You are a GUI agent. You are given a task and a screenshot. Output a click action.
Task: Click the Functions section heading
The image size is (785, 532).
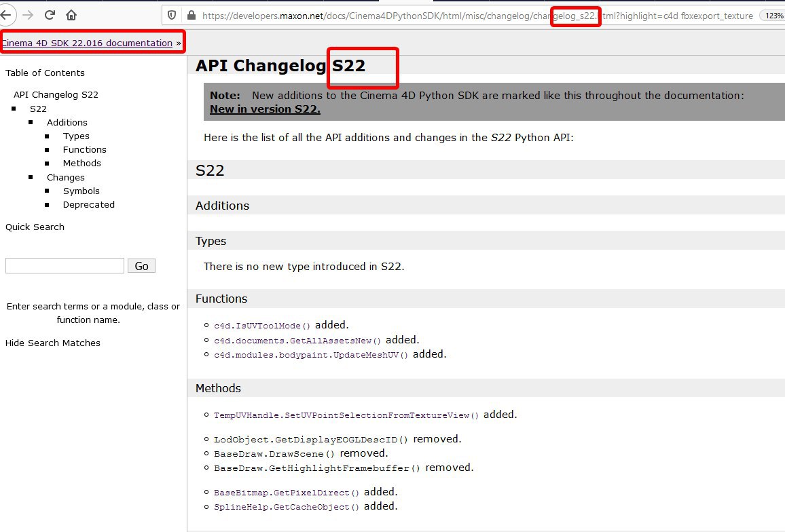[x=221, y=299]
